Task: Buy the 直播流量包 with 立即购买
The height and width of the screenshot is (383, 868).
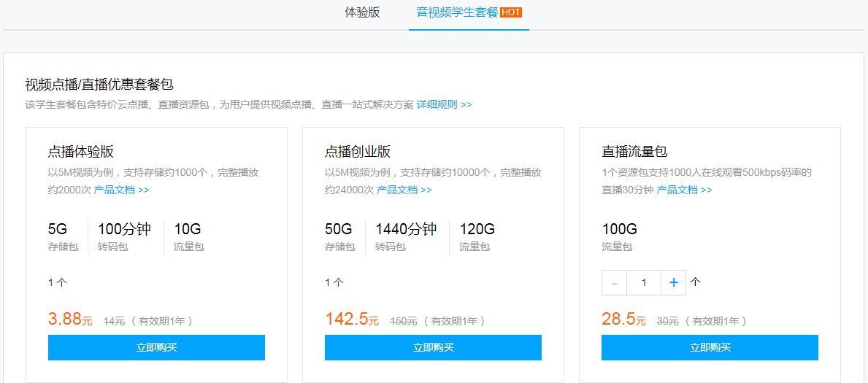Action: coord(710,347)
